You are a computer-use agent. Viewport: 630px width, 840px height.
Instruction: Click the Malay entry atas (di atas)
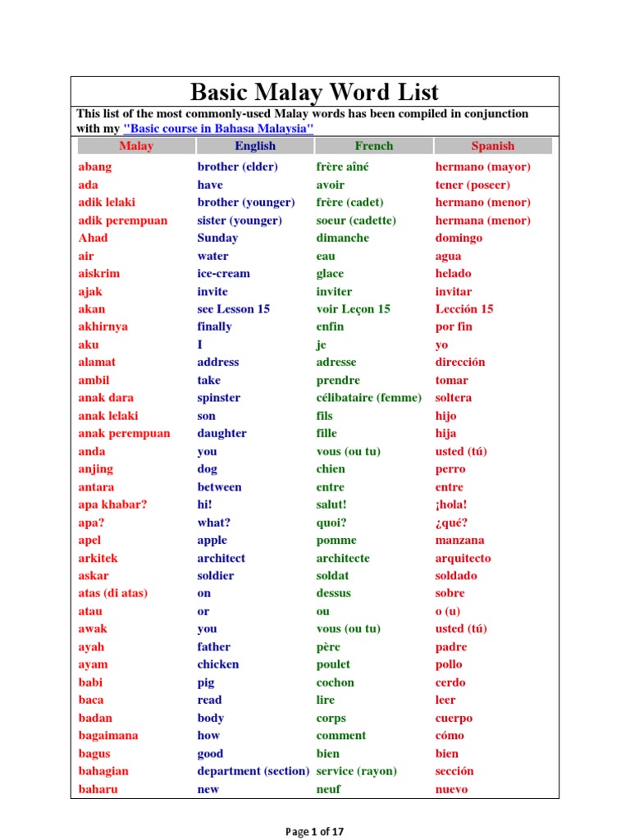[112, 594]
